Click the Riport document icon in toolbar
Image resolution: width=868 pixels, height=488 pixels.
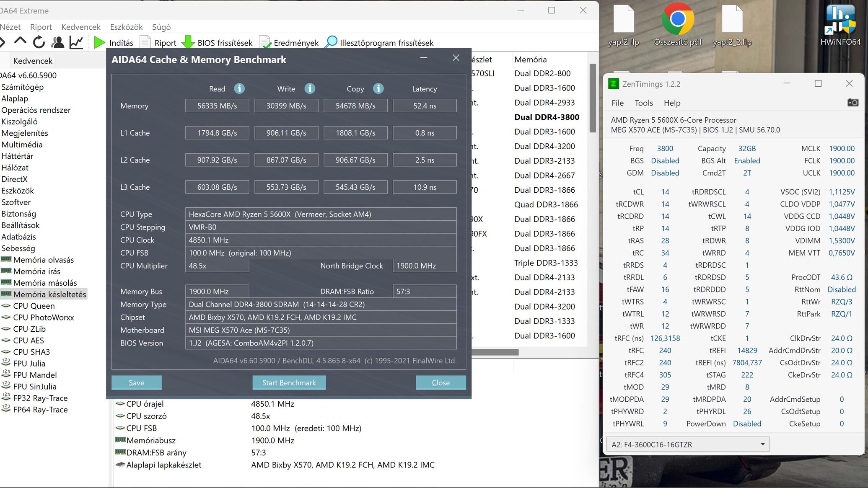coord(145,42)
